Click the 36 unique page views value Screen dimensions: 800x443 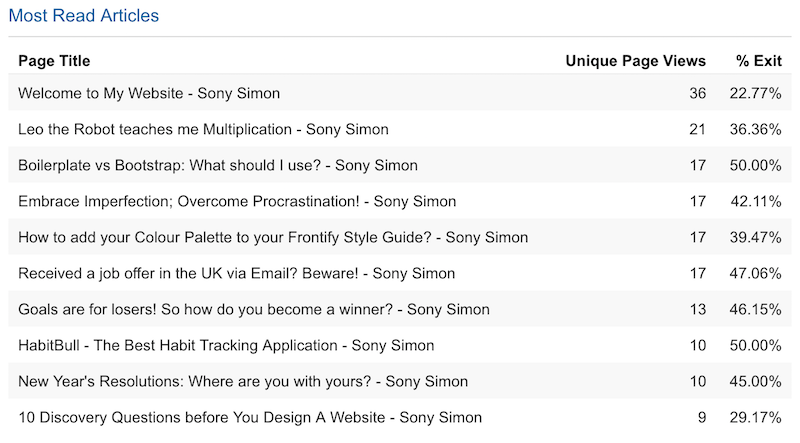697,93
